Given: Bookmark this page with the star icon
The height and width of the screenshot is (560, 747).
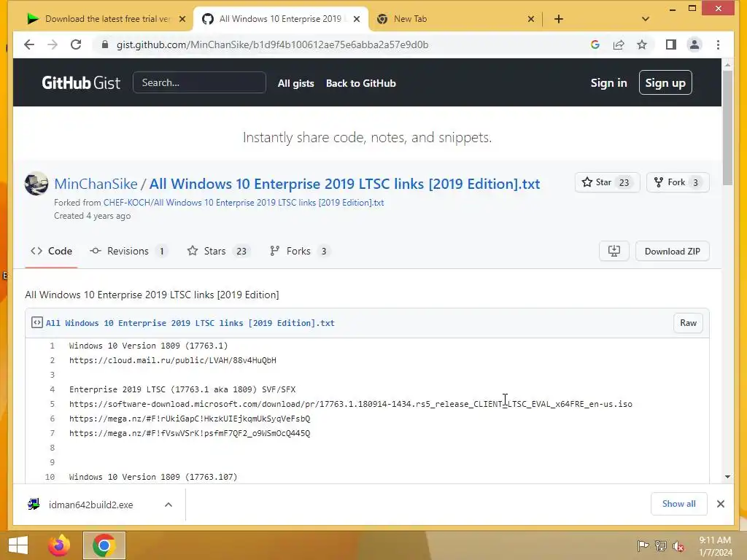Looking at the screenshot, I should coord(642,44).
